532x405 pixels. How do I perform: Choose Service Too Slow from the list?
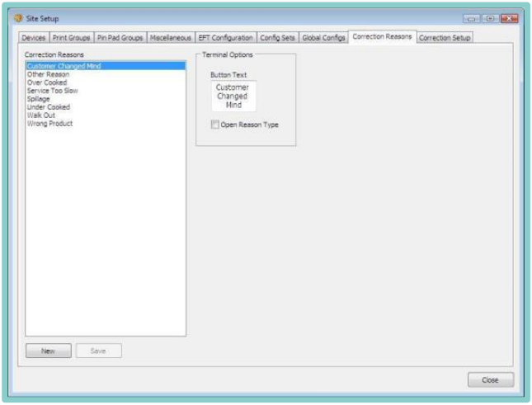point(52,91)
